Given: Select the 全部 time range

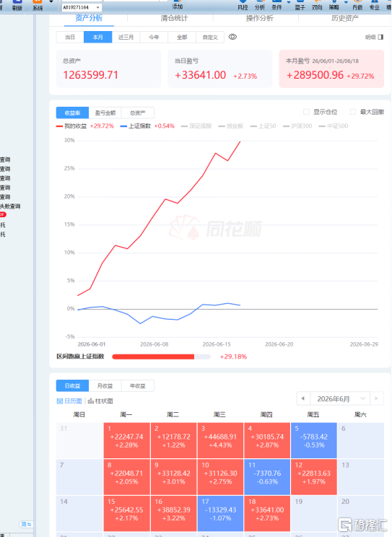Looking at the screenshot, I should click(x=182, y=37).
